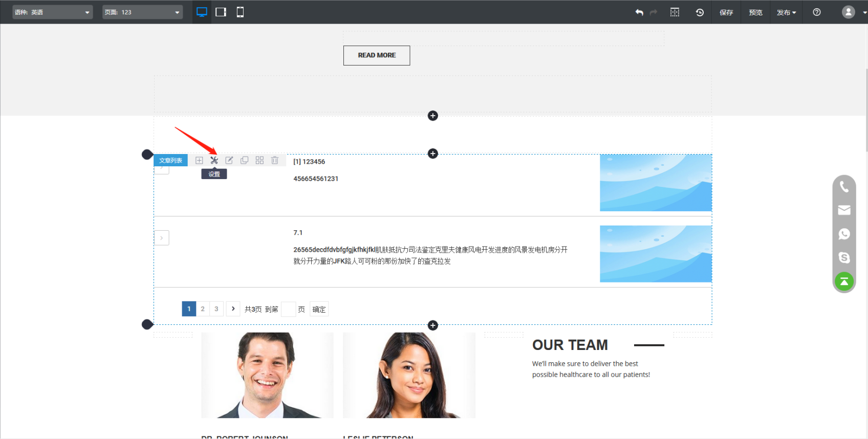This screenshot has width=868, height=439.
Task: Click the edit pencil icon for article list
Action: click(x=229, y=161)
